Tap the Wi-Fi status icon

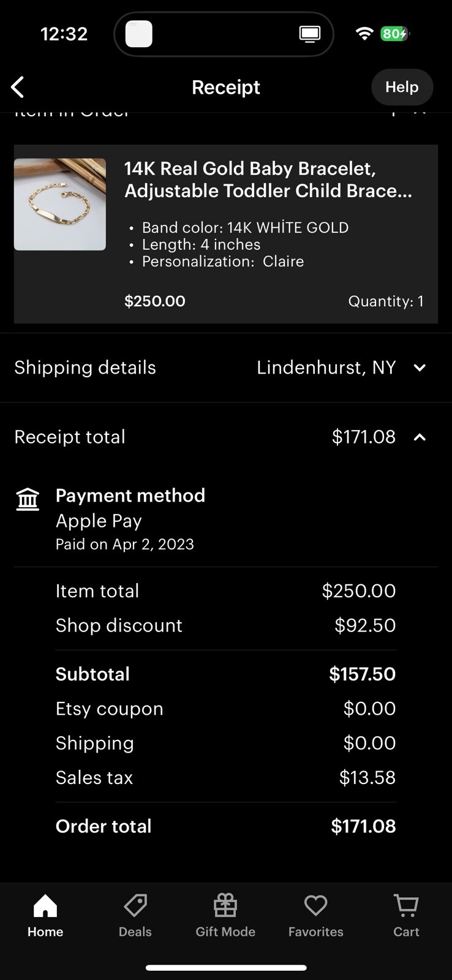click(x=364, y=34)
